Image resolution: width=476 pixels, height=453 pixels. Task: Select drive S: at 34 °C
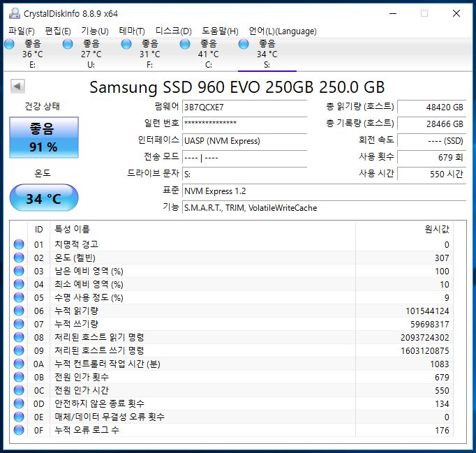(x=267, y=54)
